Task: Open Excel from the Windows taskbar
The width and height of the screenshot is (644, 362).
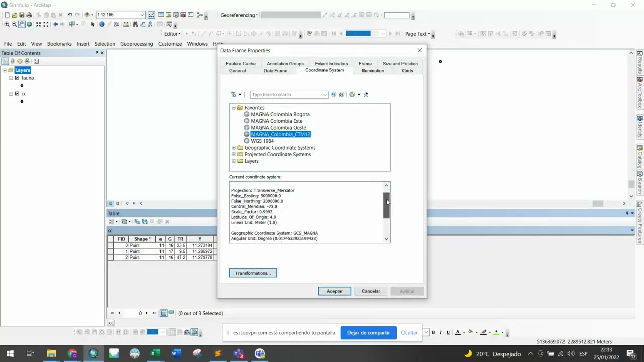Action: (x=155, y=353)
